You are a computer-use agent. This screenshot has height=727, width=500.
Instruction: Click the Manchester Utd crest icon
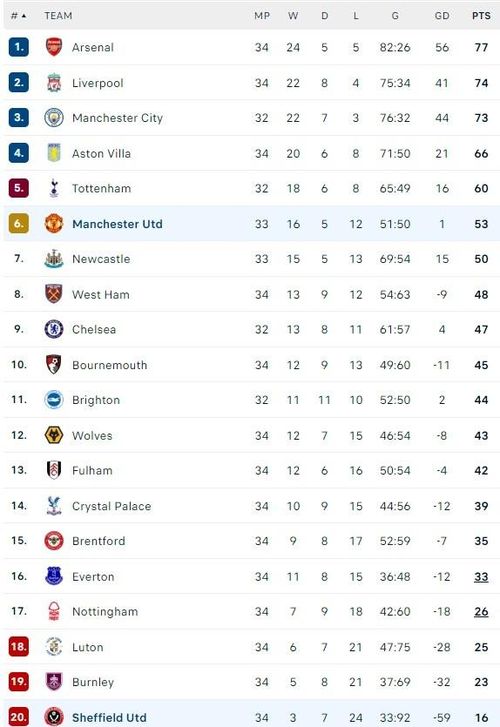coord(54,223)
